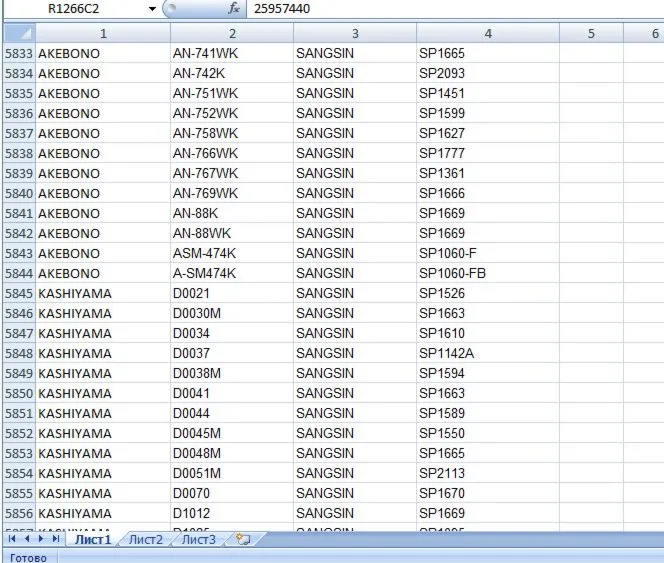Select cell SP1060-F

[488, 253]
